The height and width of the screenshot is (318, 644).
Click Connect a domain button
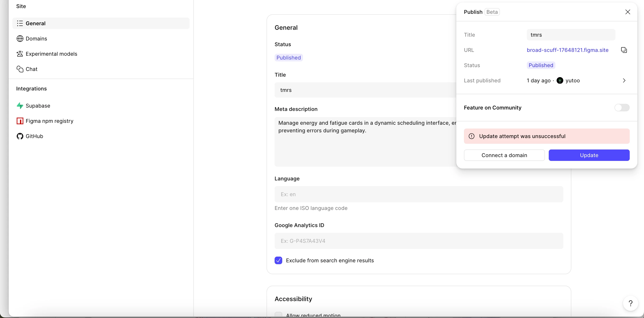504,155
